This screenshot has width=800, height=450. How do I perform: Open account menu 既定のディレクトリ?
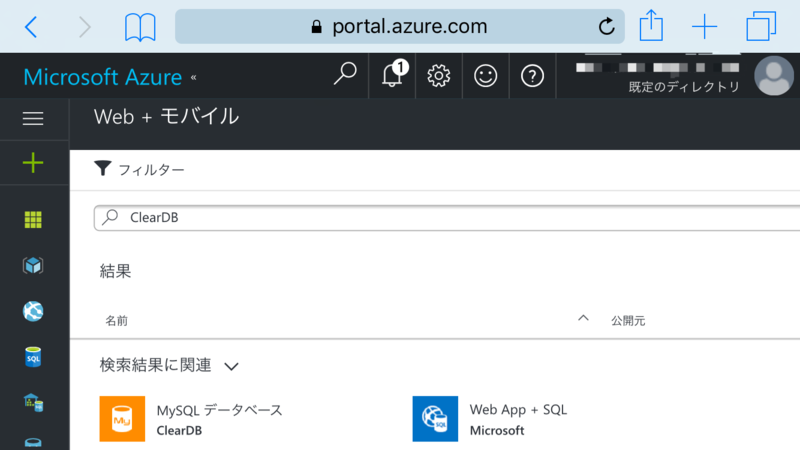pyautogui.click(x=684, y=87)
